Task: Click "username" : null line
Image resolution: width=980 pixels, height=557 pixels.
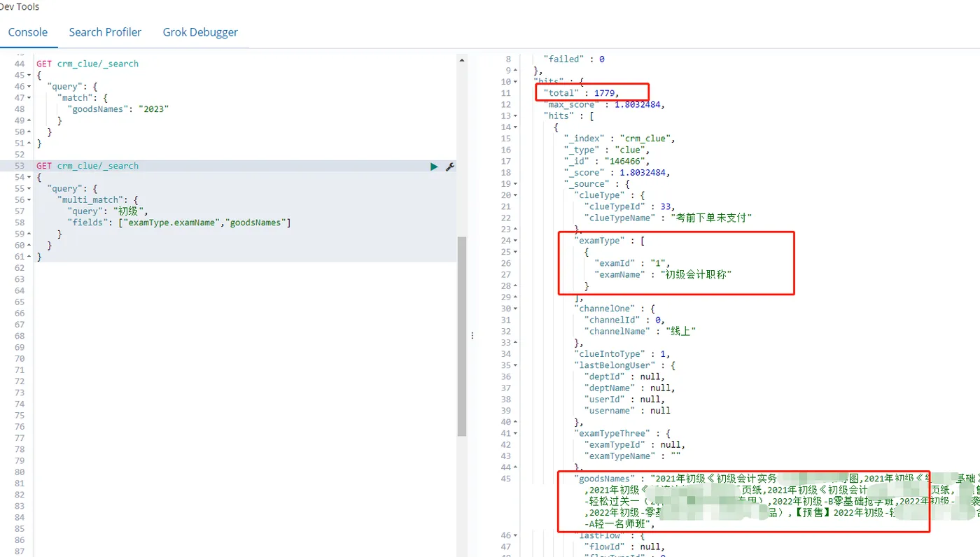Action: point(627,411)
